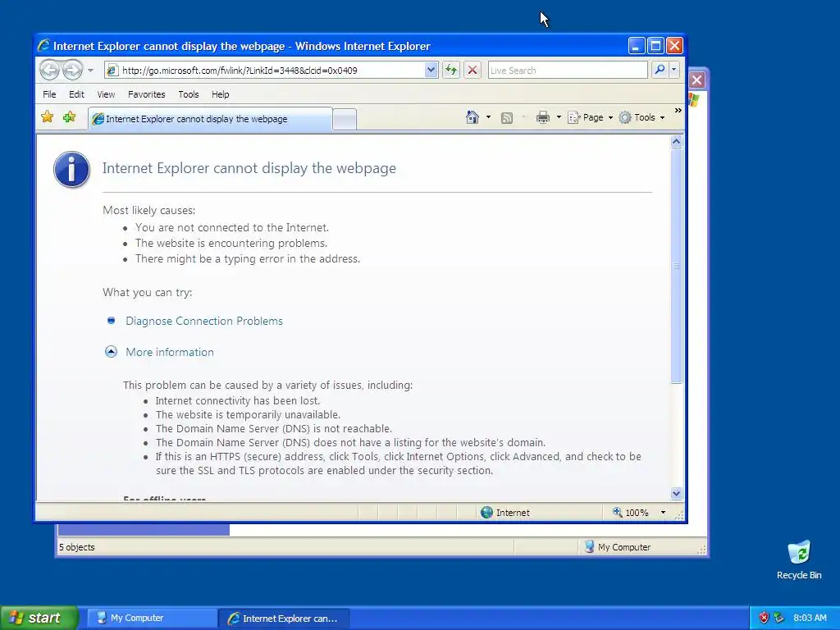Click the RSS Feeds icon

(x=507, y=118)
